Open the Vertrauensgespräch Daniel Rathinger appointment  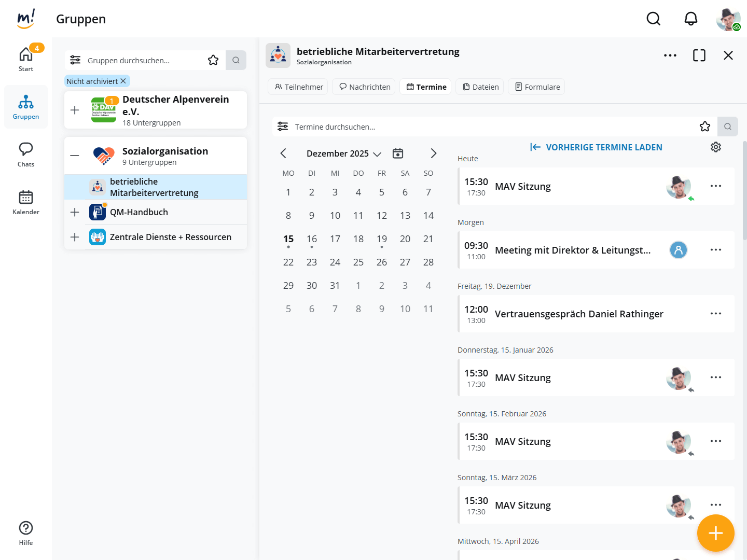point(578,314)
